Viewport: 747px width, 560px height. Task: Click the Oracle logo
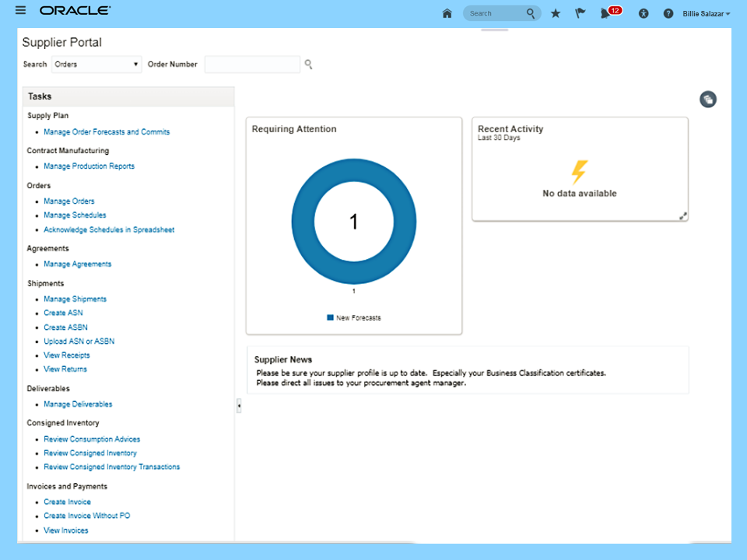pyautogui.click(x=75, y=10)
